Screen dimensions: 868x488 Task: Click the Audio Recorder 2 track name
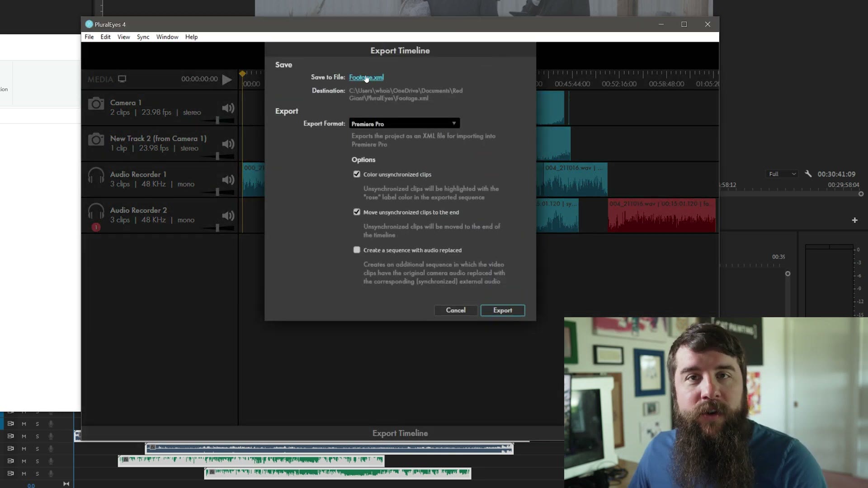138,210
